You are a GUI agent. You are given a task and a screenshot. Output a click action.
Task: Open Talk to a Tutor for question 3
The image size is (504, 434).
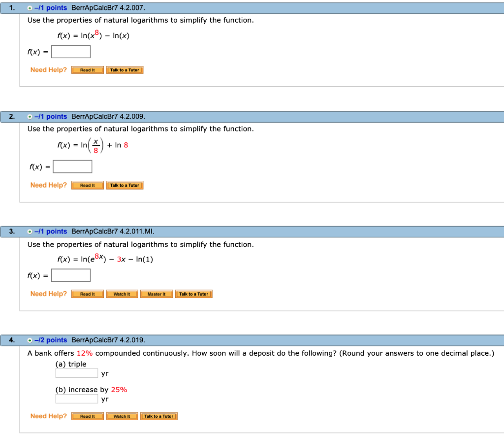click(193, 294)
